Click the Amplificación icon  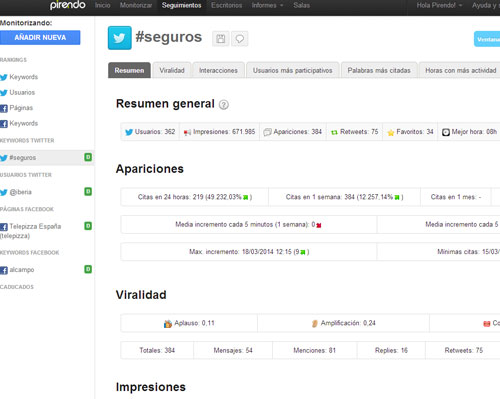coord(314,323)
